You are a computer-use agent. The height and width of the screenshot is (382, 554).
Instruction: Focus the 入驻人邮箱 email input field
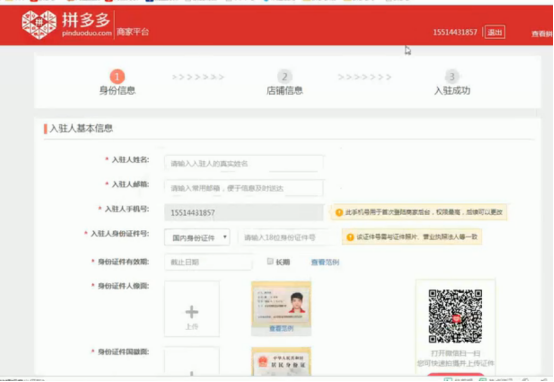(243, 188)
